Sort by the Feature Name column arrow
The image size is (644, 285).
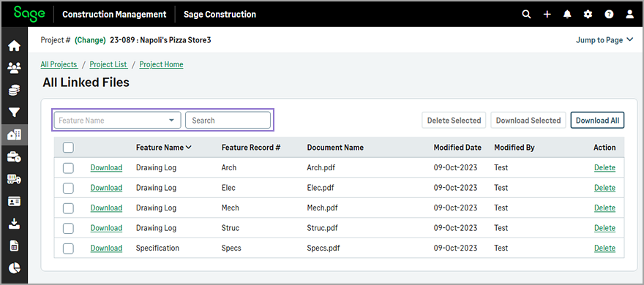(189, 147)
